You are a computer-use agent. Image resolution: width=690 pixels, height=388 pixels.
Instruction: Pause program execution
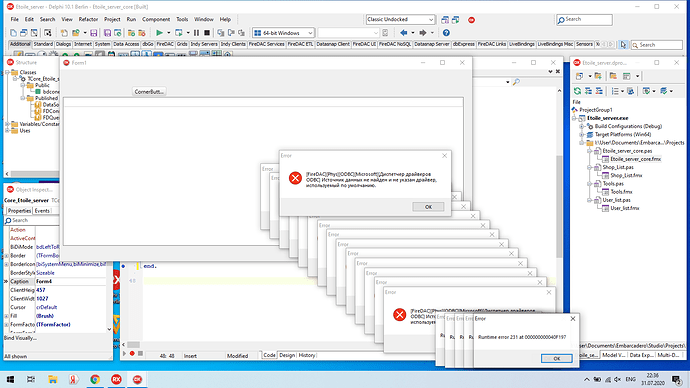[196, 33]
